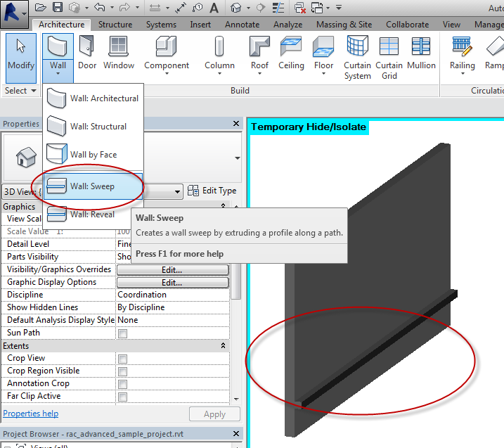Image resolution: width=504 pixels, height=448 pixels.
Task: Click the Undo arrow icon
Action: point(100,7)
